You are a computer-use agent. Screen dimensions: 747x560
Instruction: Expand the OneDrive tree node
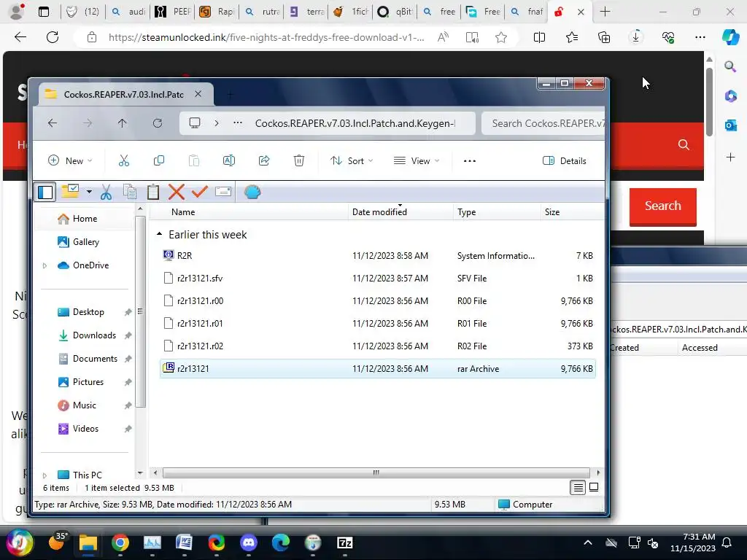tap(44, 265)
